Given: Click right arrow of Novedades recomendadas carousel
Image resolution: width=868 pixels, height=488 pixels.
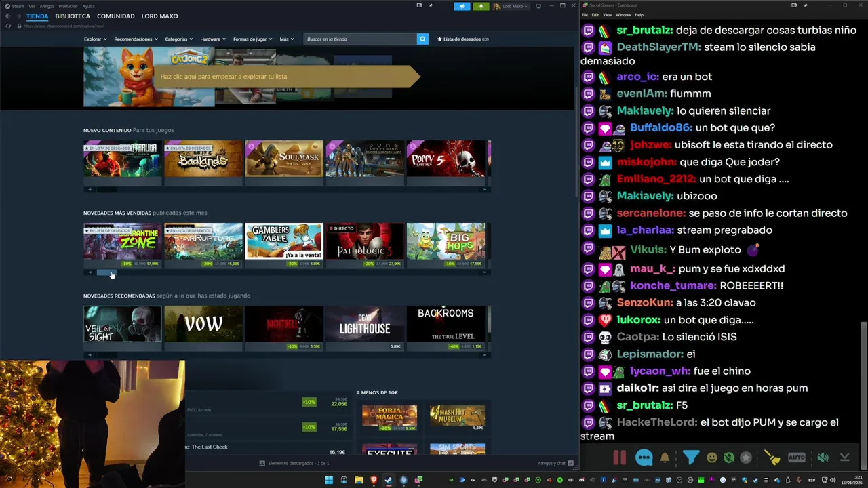Looking at the screenshot, I should (484, 355).
